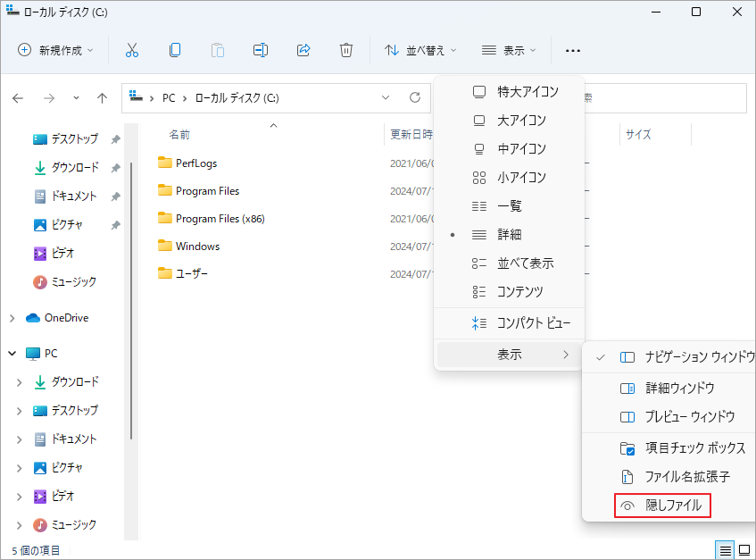
Task: Click the Copy icon in toolbar
Action: point(175,50)
